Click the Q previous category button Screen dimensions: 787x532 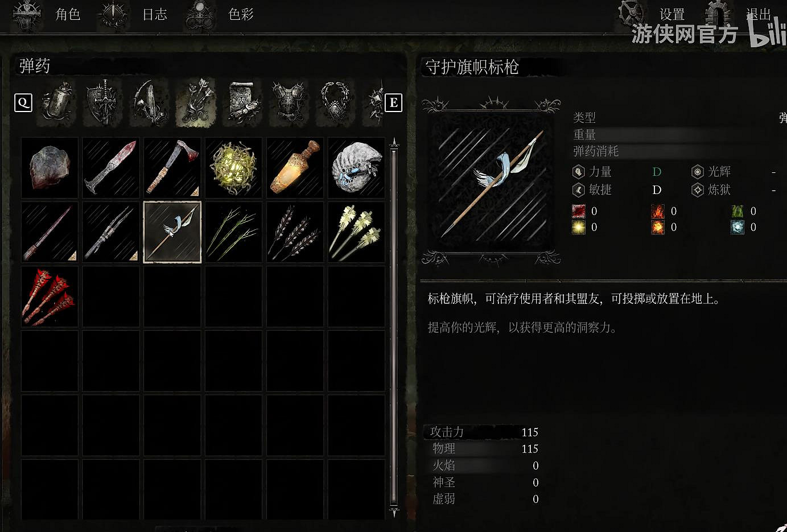23,103
